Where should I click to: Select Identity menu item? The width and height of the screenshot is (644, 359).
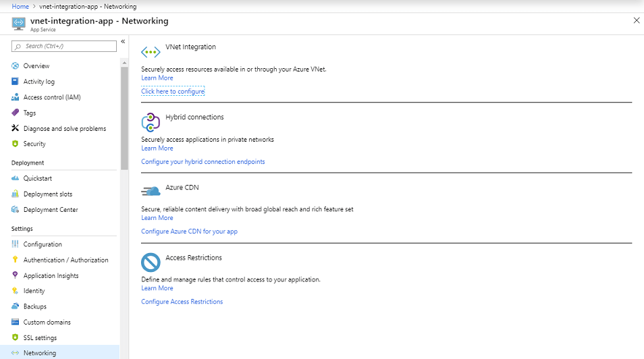coord(34,291)
